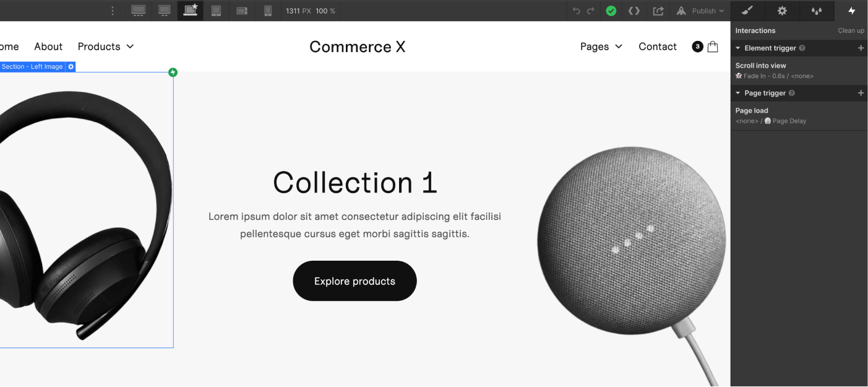The height and width of the screenshot is (387, 868).
Task: Open the Scroll into view interaction
Action: (x=799, y=71)
